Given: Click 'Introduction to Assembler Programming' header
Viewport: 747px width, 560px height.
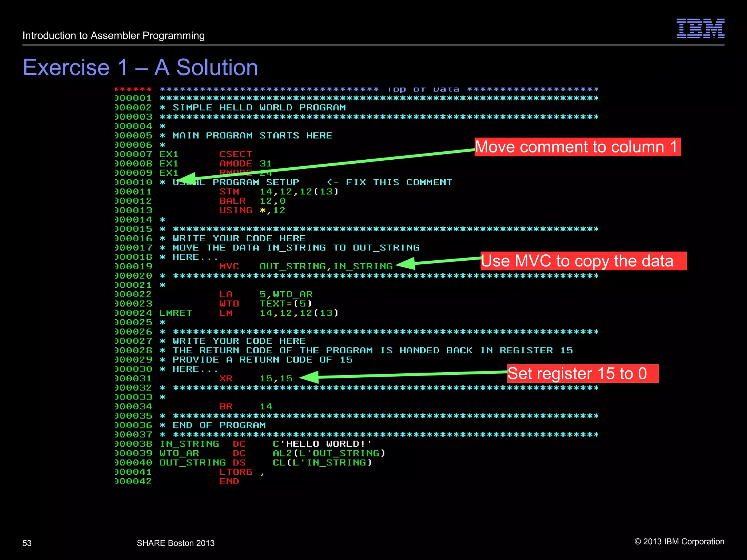Looking at the screenshot, I should [113, 35].
